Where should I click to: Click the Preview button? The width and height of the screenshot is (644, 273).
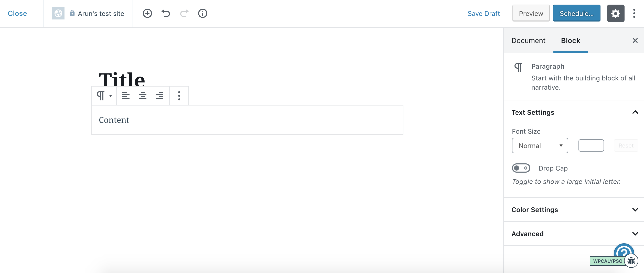click(530, 13)
